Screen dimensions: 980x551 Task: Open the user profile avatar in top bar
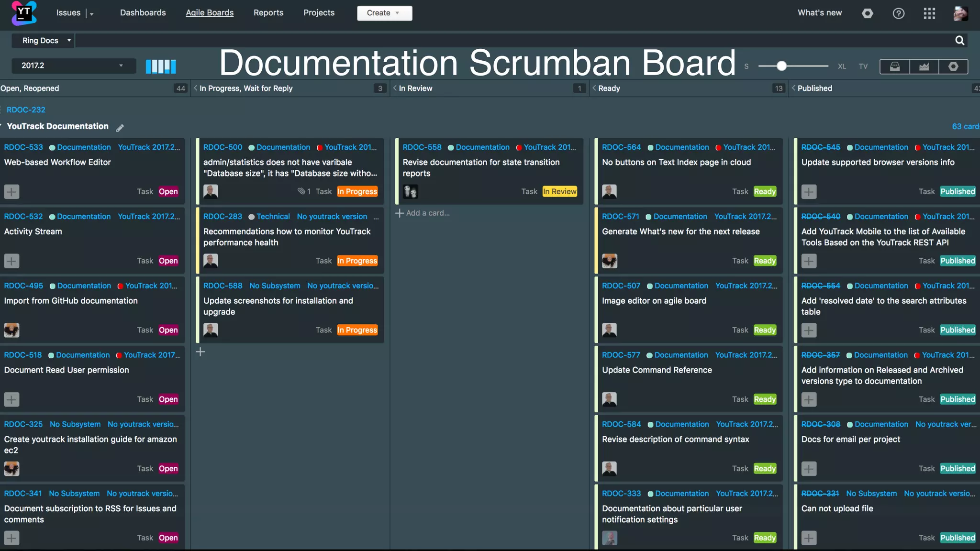[960, 13]
